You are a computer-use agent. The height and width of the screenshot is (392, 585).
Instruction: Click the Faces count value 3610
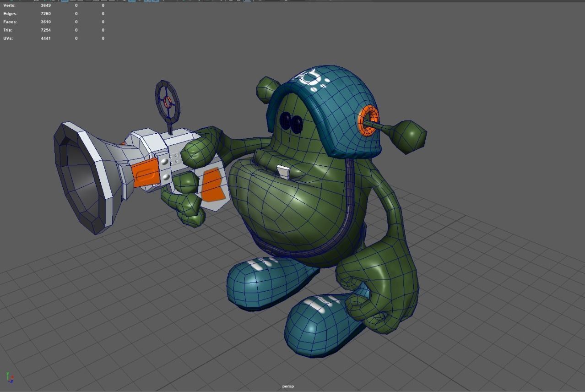pyautogui.click(x=46, y=22)
